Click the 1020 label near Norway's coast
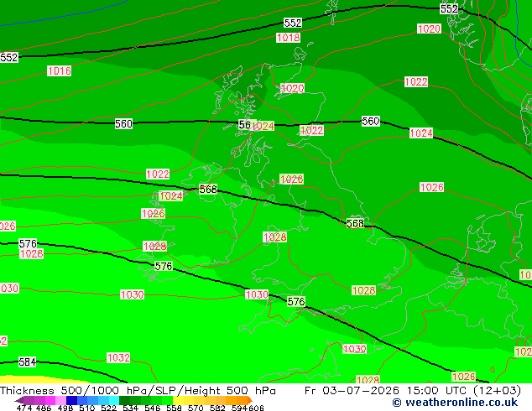The height and width of the screenshot is (411, 532). pyautogui.click(x=429, y=29)
